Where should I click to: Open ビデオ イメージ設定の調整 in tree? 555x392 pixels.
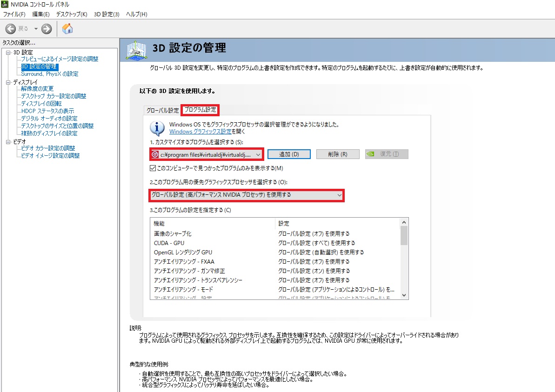50,156
